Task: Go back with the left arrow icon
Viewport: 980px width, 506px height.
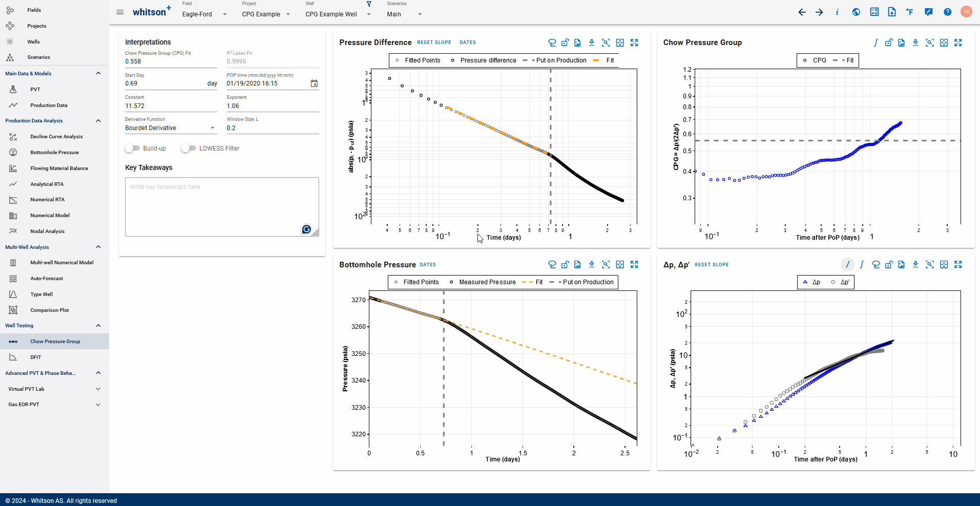Action: [802, 12]
